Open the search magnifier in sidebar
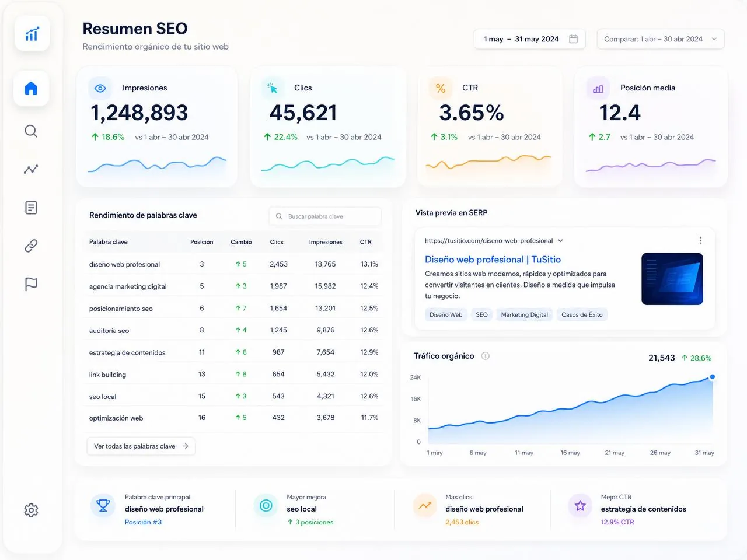The height and width of the screenshot is (560, 747). (31, 131)
